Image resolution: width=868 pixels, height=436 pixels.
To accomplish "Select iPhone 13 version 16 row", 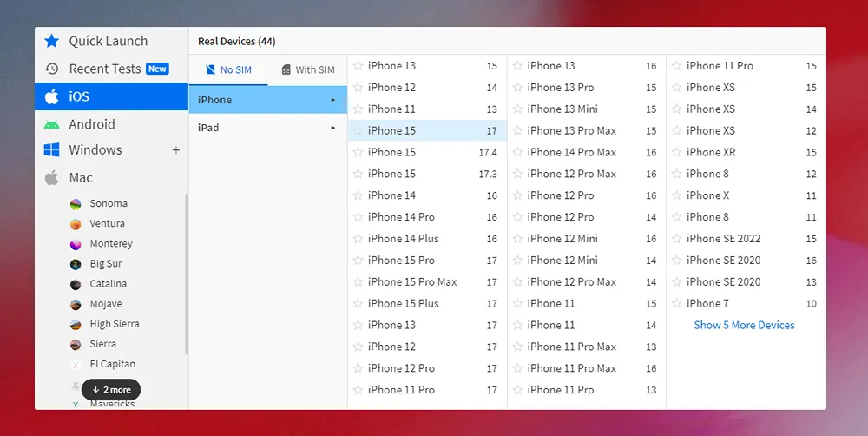I will (587, 65).
